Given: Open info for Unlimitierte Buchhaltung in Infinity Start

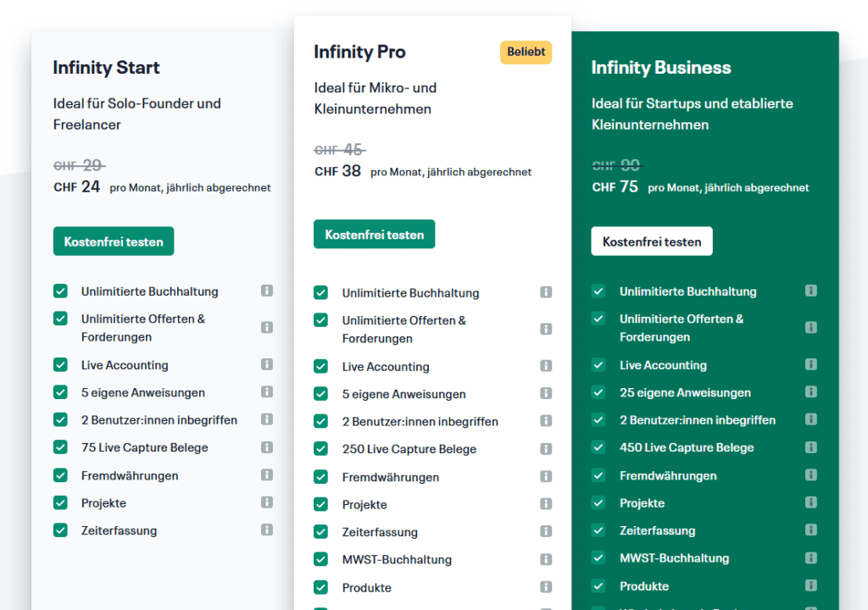Looking at the screenshot, I should click(267, 291).
